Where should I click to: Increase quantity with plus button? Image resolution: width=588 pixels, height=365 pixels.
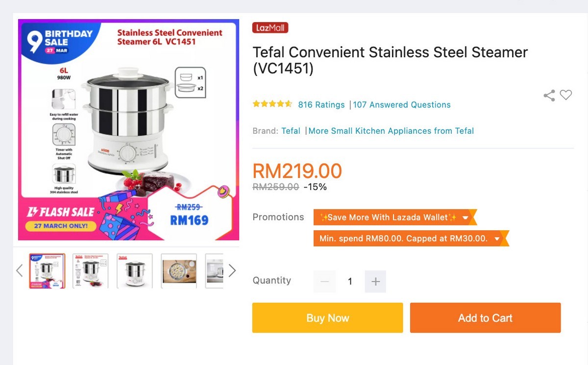[x=375, y=282]
